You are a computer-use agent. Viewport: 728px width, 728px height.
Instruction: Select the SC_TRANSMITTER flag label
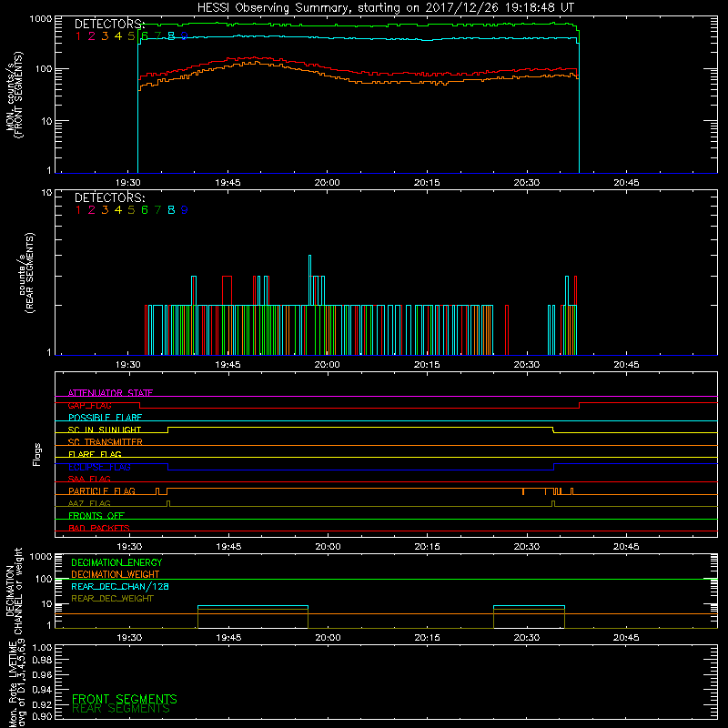point(106,441)
